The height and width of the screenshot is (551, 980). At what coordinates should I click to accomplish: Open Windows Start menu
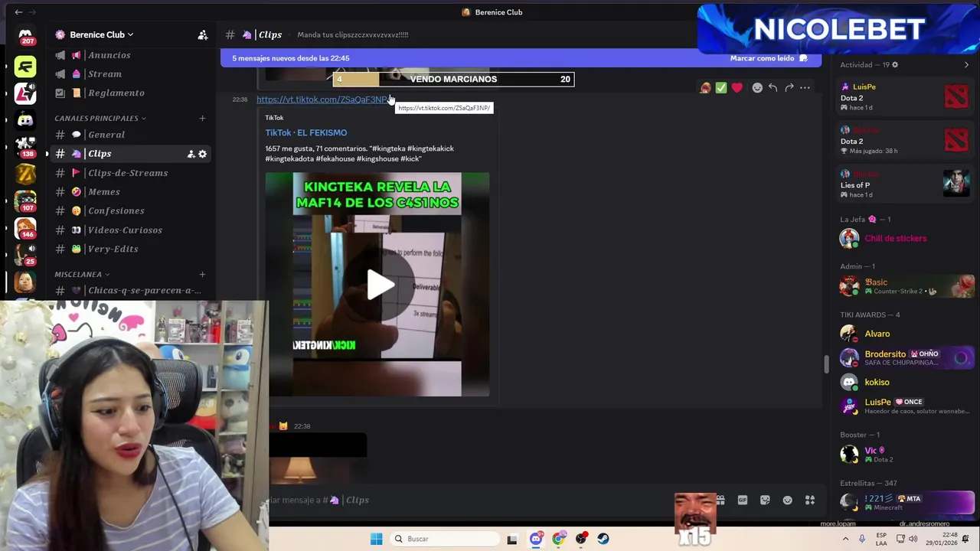[376, 539]
